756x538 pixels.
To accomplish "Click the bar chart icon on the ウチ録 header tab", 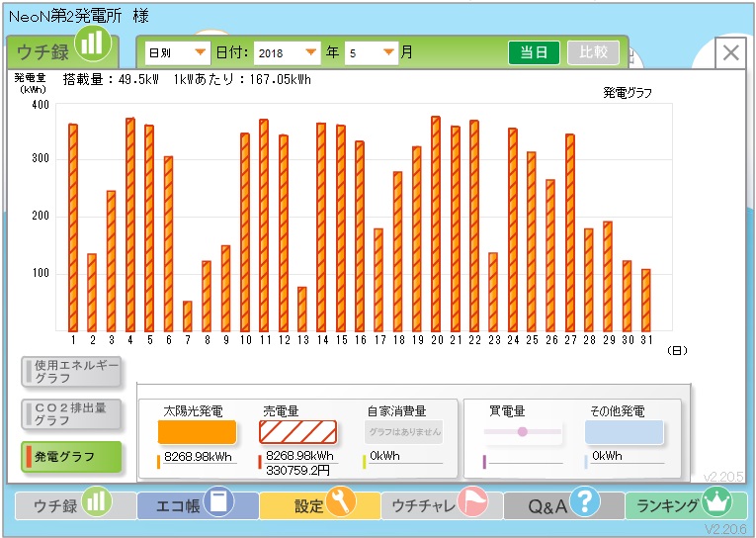I will 92,43.
